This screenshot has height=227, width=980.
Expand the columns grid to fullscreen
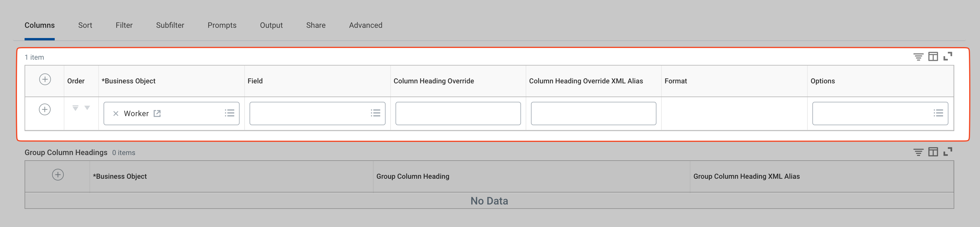click(948, 57)
